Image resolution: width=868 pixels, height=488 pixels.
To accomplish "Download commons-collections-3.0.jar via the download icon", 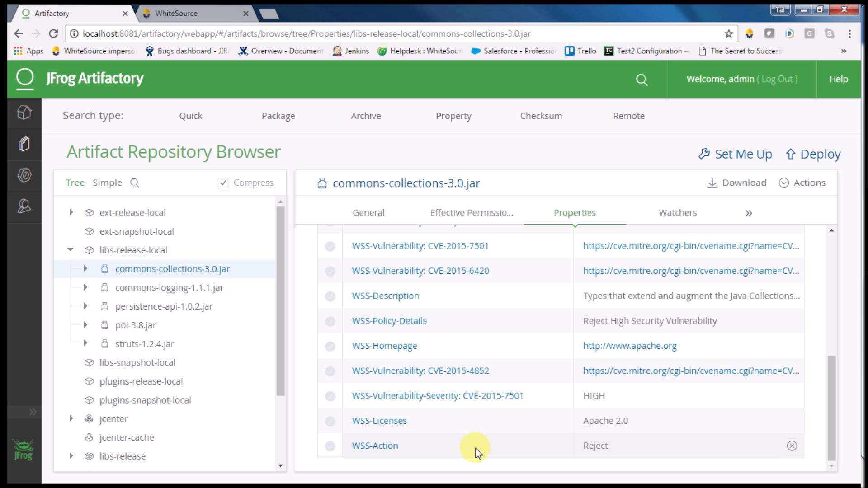I will coord(713,183).
